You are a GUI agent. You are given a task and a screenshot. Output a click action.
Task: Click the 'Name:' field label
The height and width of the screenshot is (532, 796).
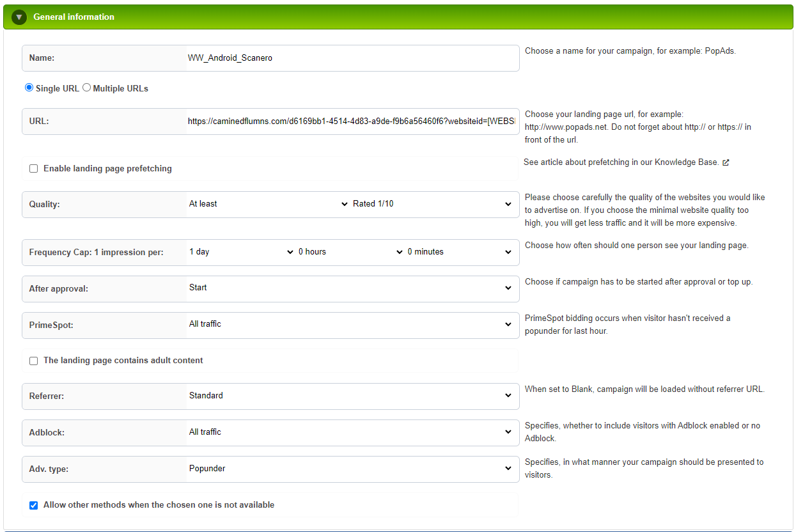tap(42, 58)
